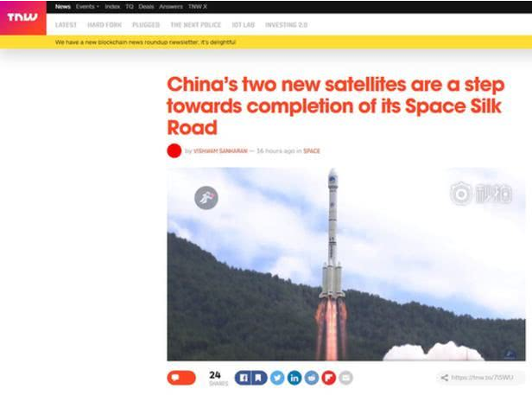The image size is (532, 402).
Task: Share article on Twitter
Action: pos(277,378)
